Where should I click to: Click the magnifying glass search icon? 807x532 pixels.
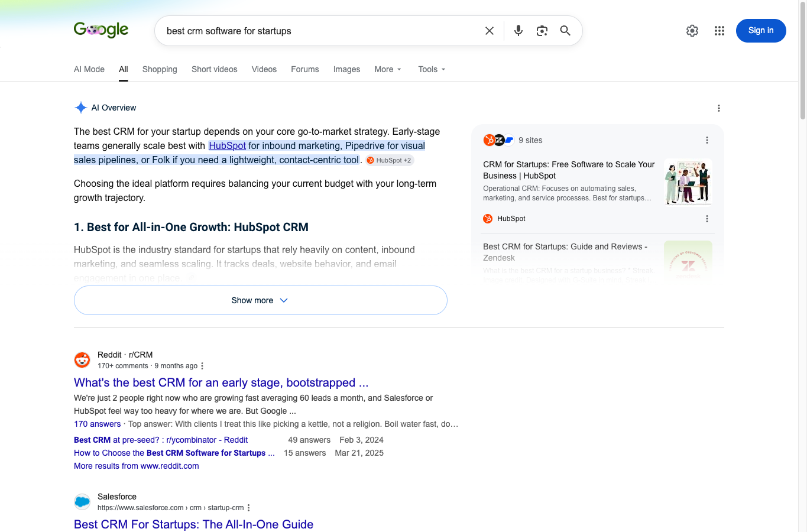pos(565,31)
